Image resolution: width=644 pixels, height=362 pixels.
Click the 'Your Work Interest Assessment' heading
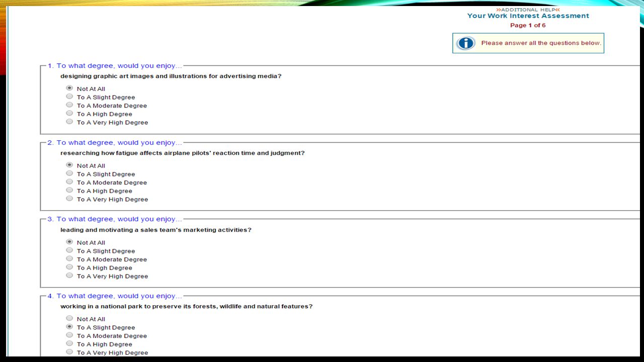coord(528,16)
